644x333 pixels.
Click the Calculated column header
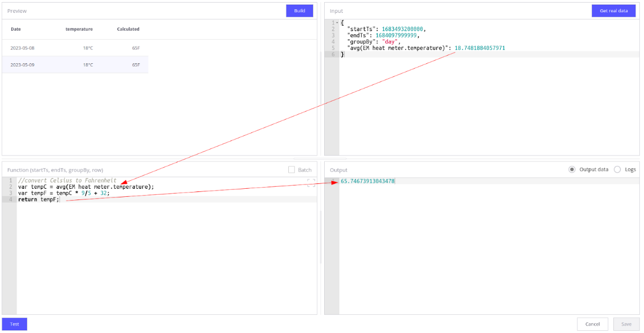(x=128, y=29)
